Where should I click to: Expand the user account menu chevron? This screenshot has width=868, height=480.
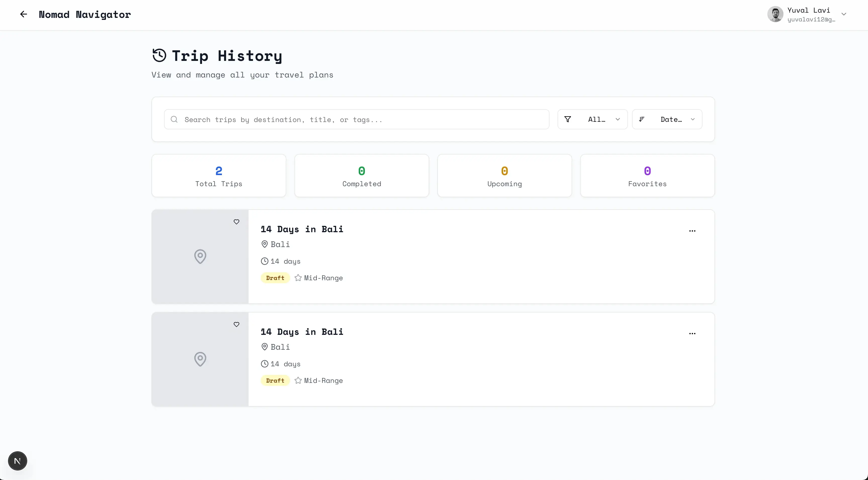coord(844,14)
